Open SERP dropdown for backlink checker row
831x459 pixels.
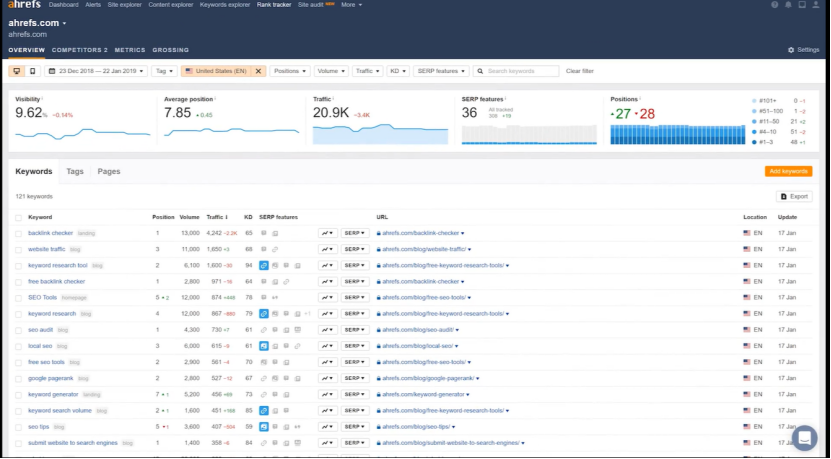tap(355, 233)
